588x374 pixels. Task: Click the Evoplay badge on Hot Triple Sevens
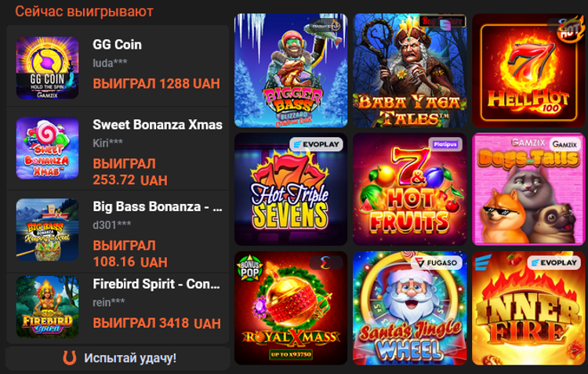coord(316,144)
